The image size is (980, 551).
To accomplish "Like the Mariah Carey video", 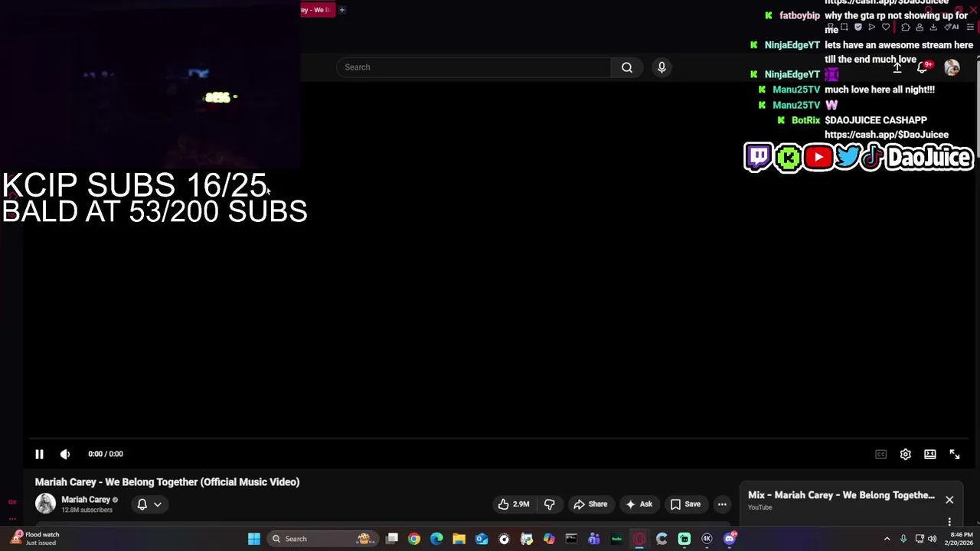I will tap(514, 504).
